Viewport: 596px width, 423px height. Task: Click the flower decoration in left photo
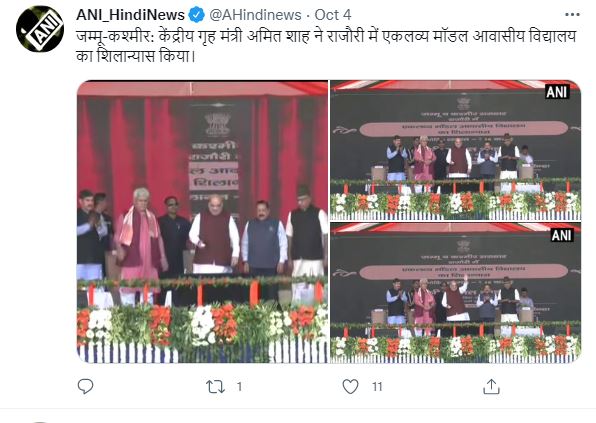pyautogui.click(x=202, y=325)
